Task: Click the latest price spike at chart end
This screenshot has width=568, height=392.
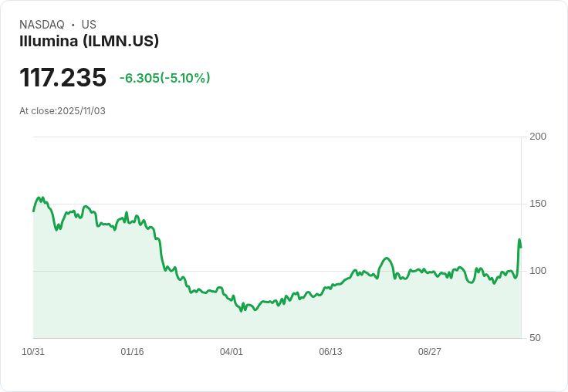Action: [x=519, y=240]
